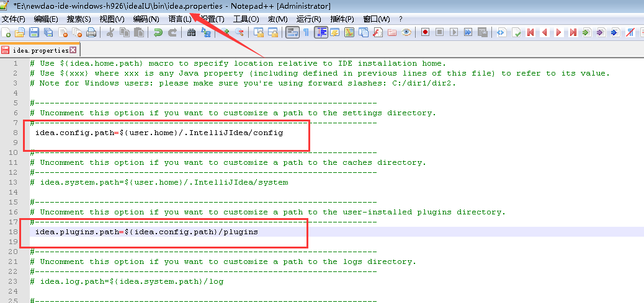Click the blue arrow document icon
The image size is (644, 303).
(615, 32)
